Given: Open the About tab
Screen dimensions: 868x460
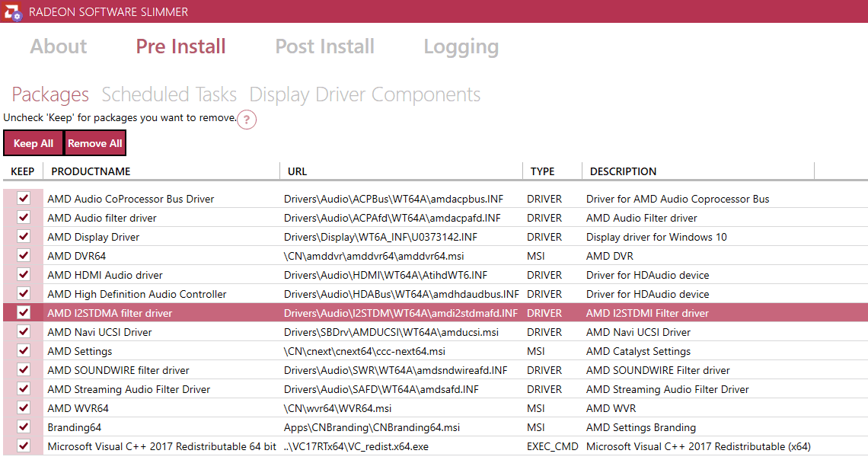Looking at the screenshot, I should [x=59, y=46].
